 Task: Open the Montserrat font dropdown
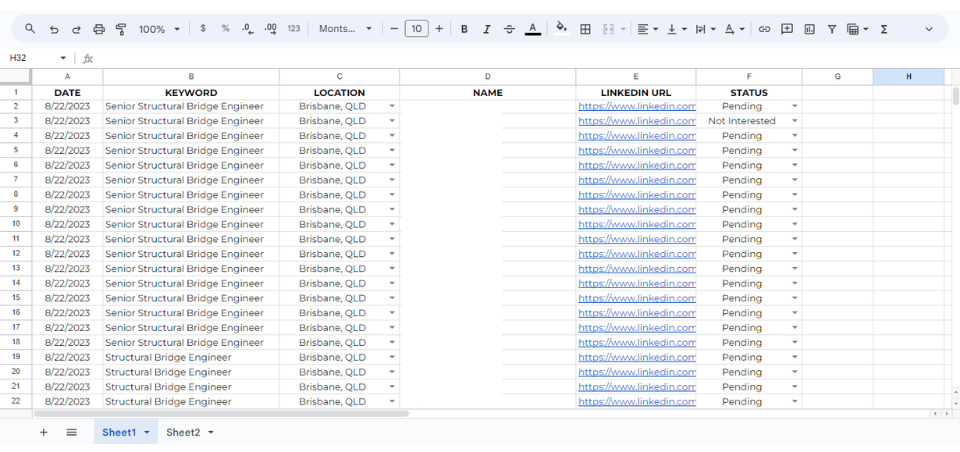click(x=345, y=29)
